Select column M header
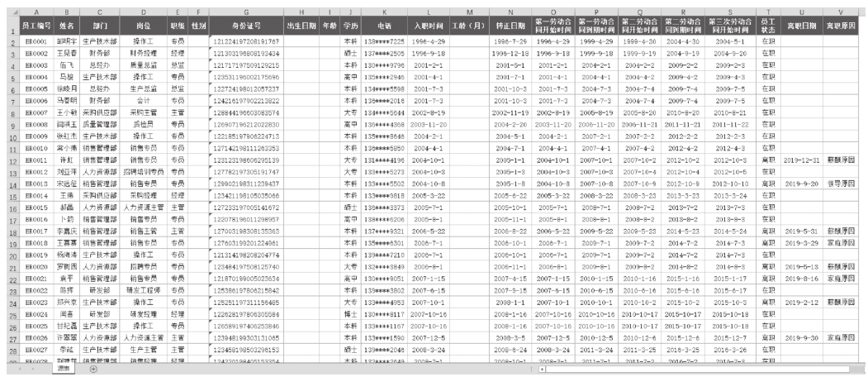The width and height of the screenshot is (868, 377). (x=469, y=12)
